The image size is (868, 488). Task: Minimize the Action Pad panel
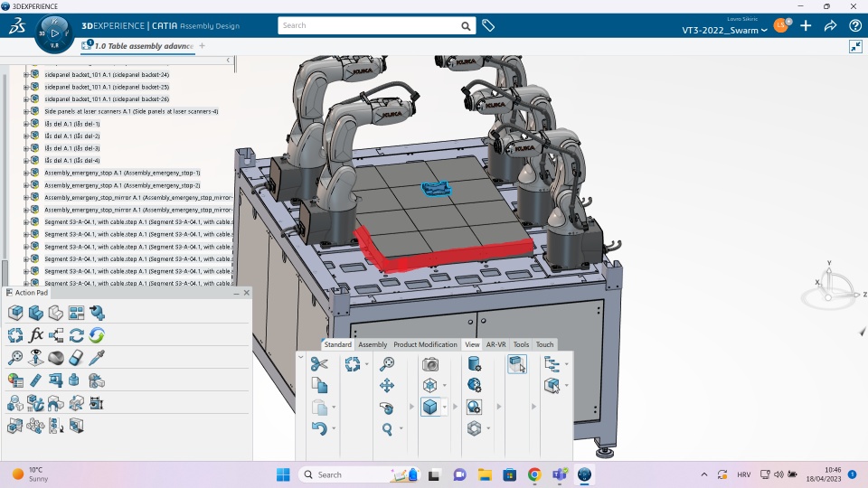click(x=236, y=293)
